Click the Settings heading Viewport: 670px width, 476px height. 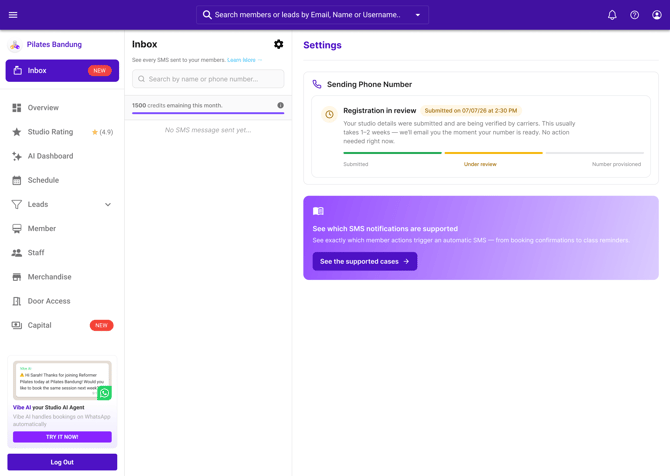[x=322, y=45]
